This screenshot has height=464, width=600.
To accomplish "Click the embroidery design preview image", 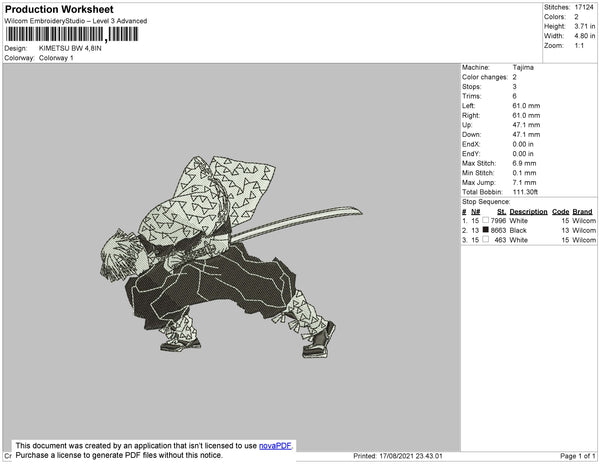I will click(x=232, y=257).
